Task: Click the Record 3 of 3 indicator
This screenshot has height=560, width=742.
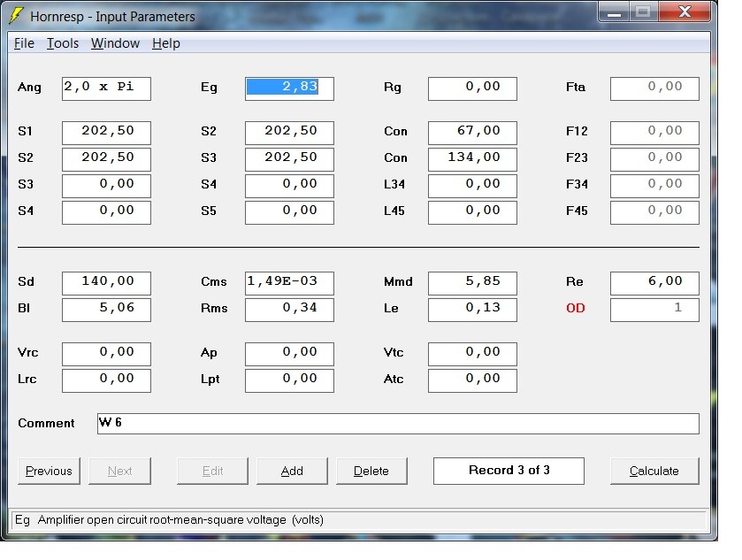Action: 509,471
